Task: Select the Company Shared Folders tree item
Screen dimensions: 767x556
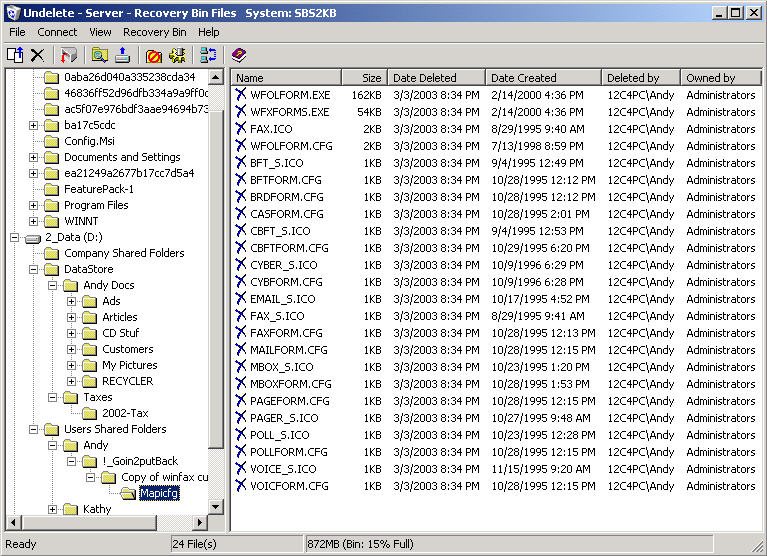Action: (124, 253)
